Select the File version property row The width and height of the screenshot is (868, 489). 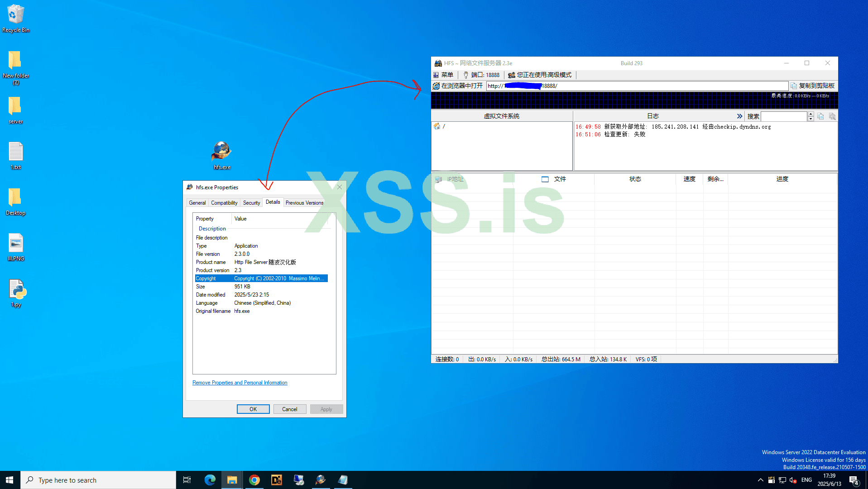[261, 254]
